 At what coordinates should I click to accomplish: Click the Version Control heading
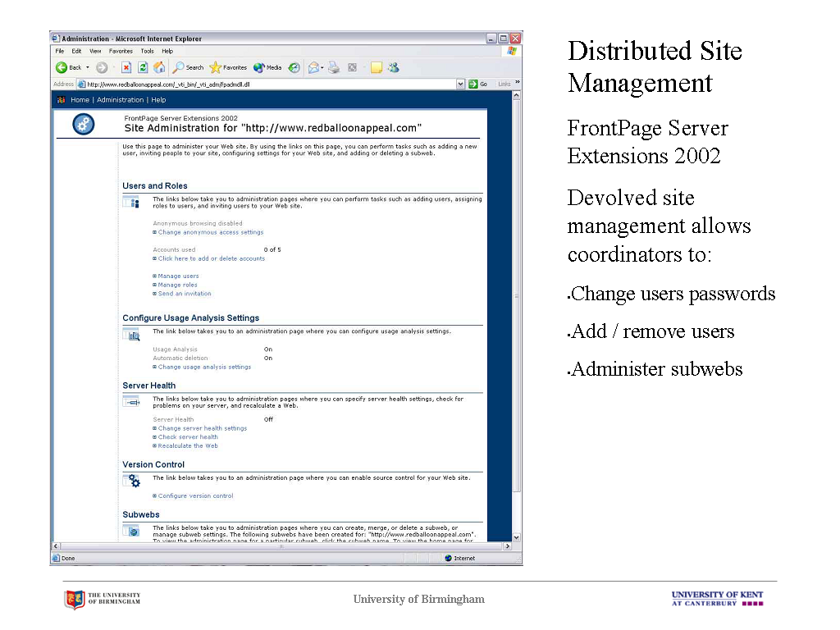tap(153, 464)
